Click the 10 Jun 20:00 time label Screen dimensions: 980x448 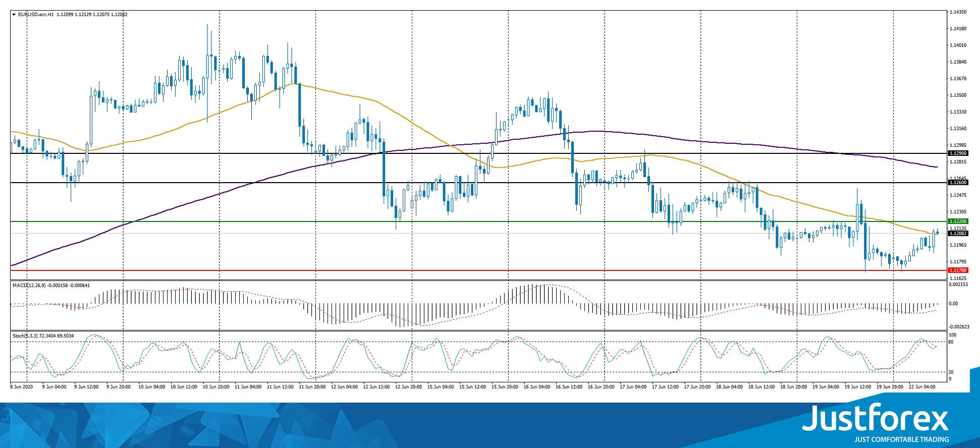(216, 387)
